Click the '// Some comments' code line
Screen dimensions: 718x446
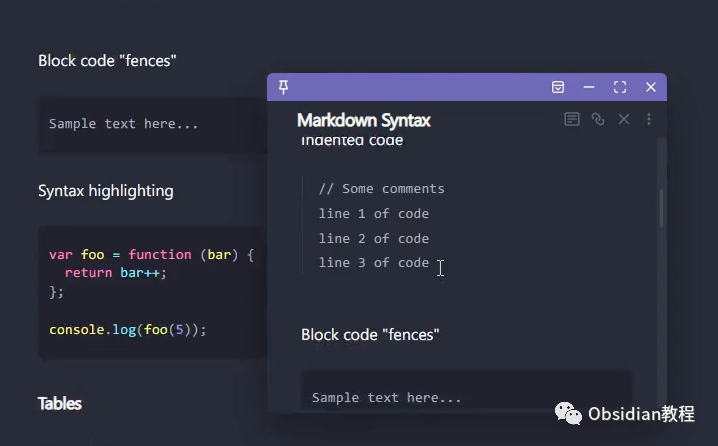click(x=381, y=189)
